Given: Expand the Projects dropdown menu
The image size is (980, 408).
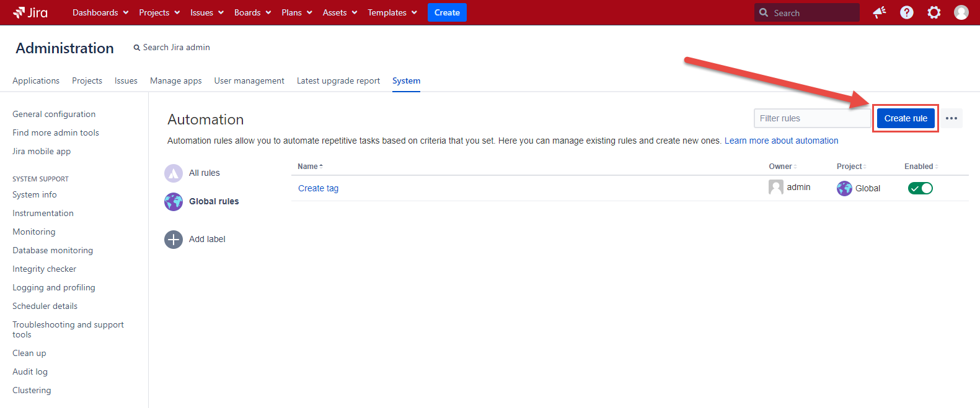Looking at the screenshot, I should coord(159,12).
